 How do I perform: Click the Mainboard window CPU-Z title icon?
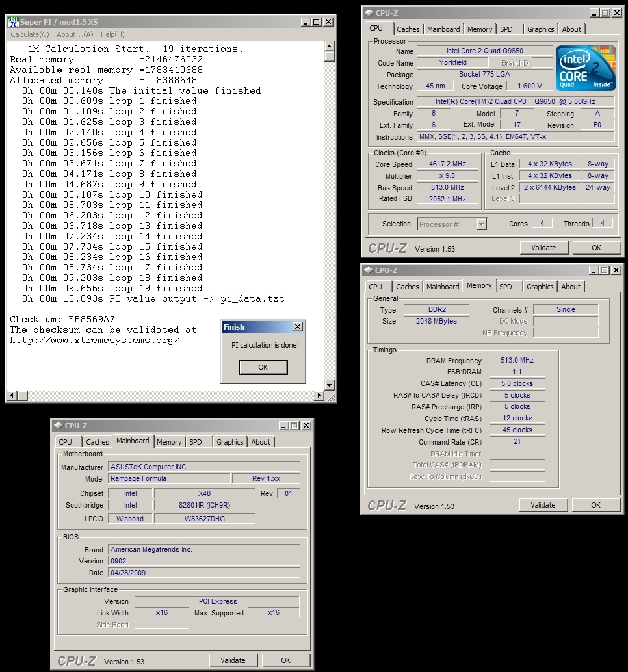pyautogui.click(x=58, y=426)
